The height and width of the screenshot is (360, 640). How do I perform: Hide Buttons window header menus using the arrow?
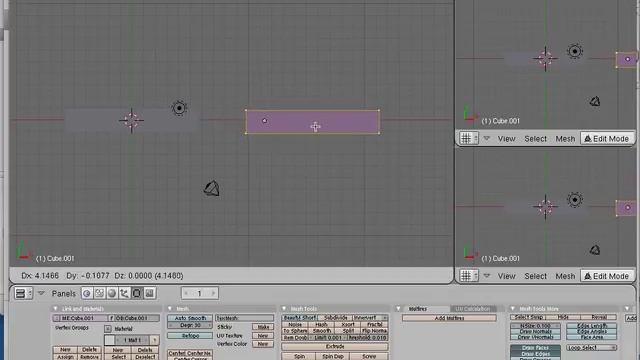41,293
